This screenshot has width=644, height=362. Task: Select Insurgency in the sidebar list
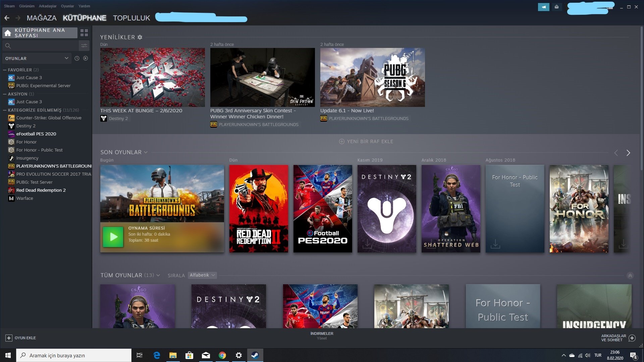pos(27,158)
